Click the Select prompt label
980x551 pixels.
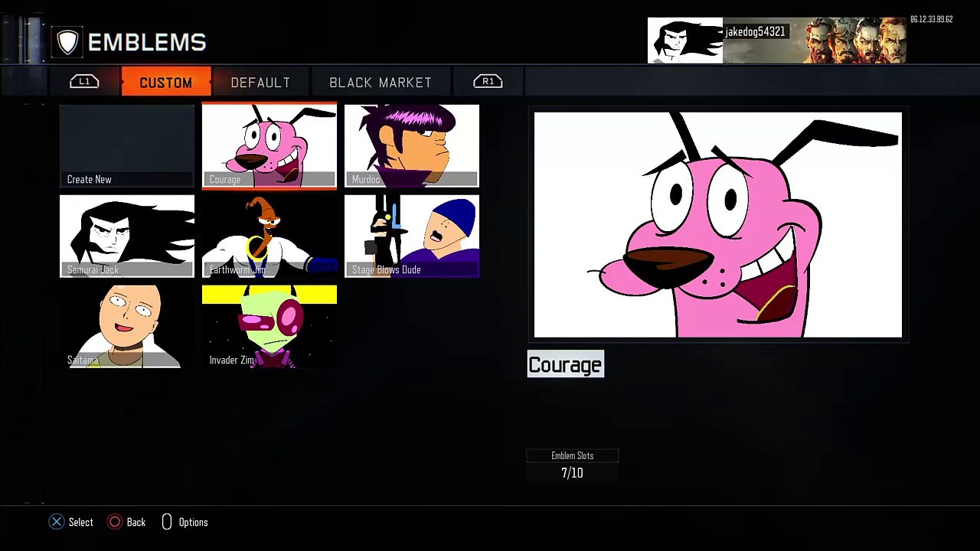(x=80, y=522)
